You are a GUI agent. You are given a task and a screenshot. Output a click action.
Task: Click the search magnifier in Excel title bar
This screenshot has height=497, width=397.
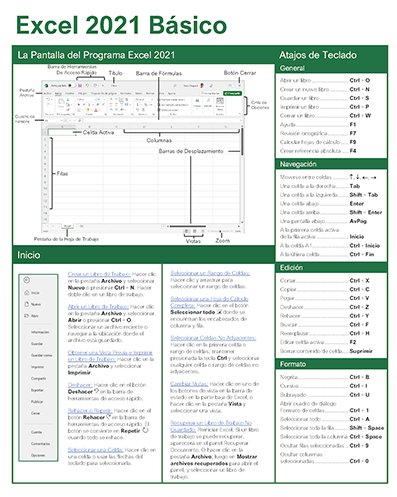(175, 86)
